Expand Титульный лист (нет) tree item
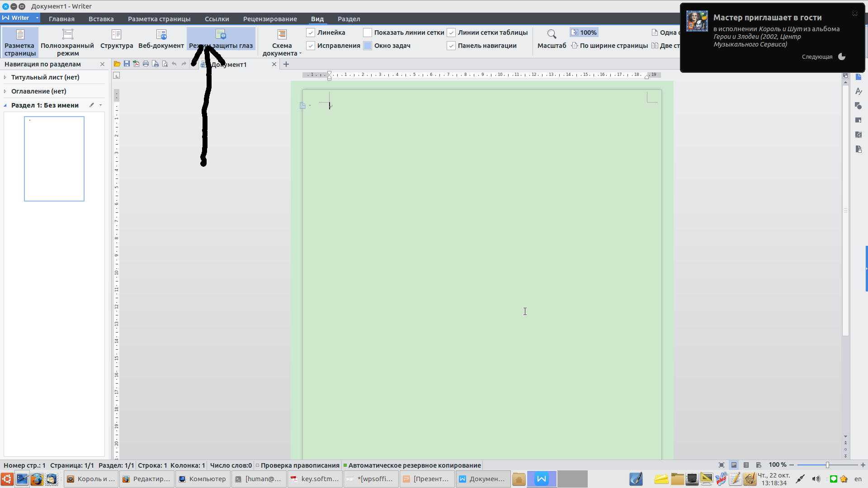The image size is (868, 488). pos(5,77)
